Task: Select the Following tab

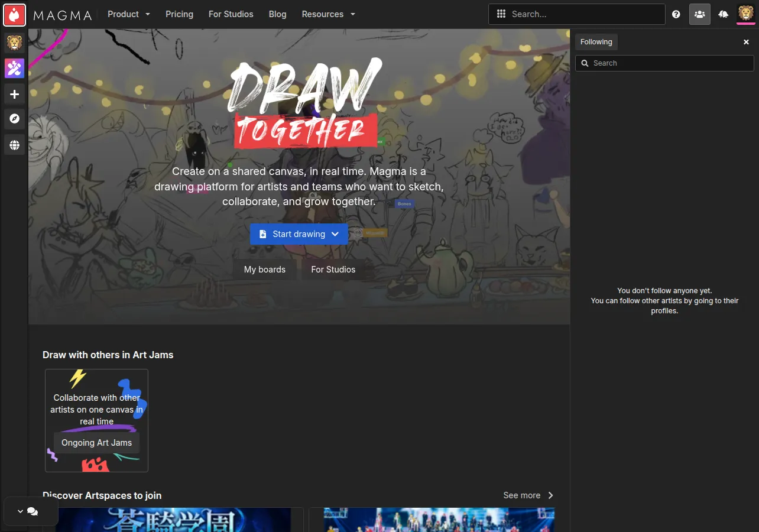Action: point(596,42)
